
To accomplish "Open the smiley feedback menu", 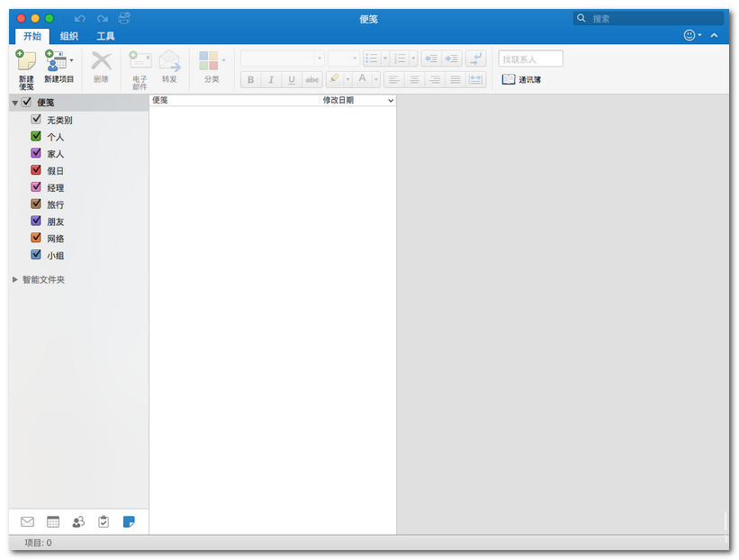I will [x=692, y=35].
